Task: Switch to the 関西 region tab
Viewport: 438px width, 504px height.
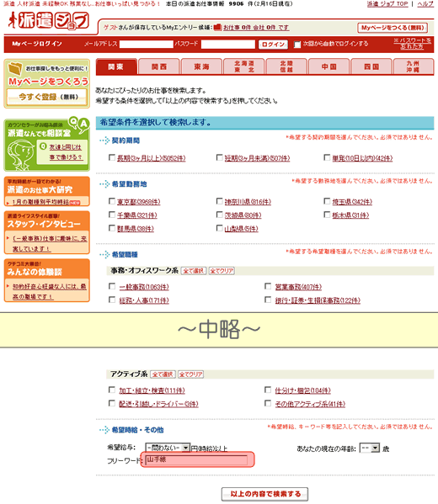Action: click(159, 66)
